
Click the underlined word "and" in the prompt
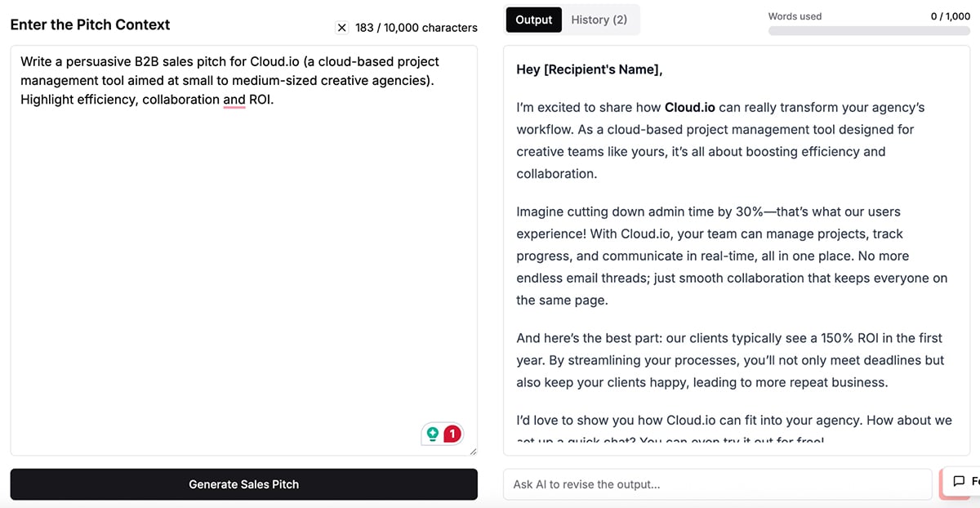point(234,100)
